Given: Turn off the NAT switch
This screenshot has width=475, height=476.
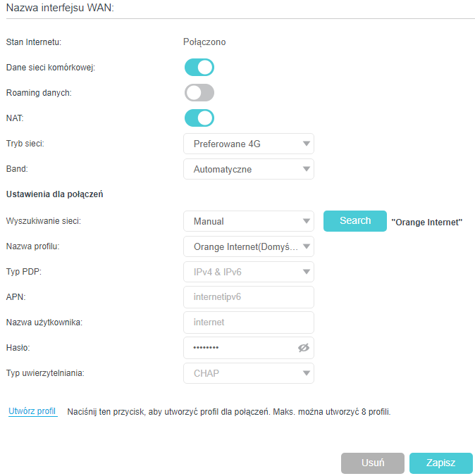Looking at the screenshot, I should (199, 118).
